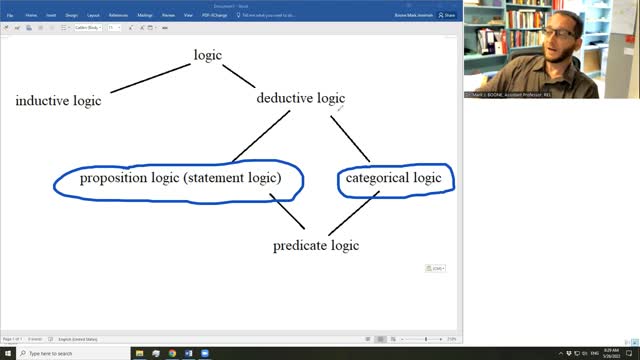This screenshot has height=360, width=640.
Task: Open the Design ribbon tab
Action: click(71, 16)
